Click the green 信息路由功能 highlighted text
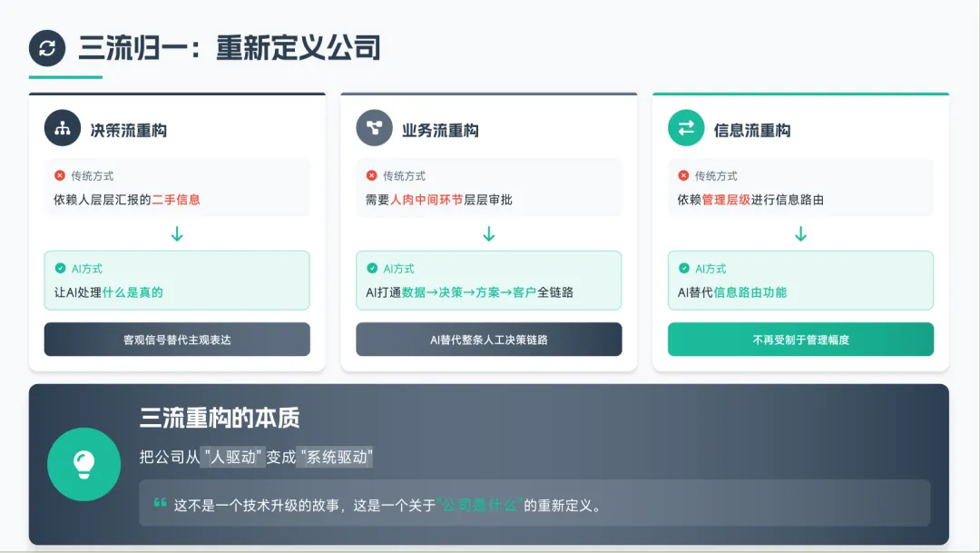 tap(750, 292)
